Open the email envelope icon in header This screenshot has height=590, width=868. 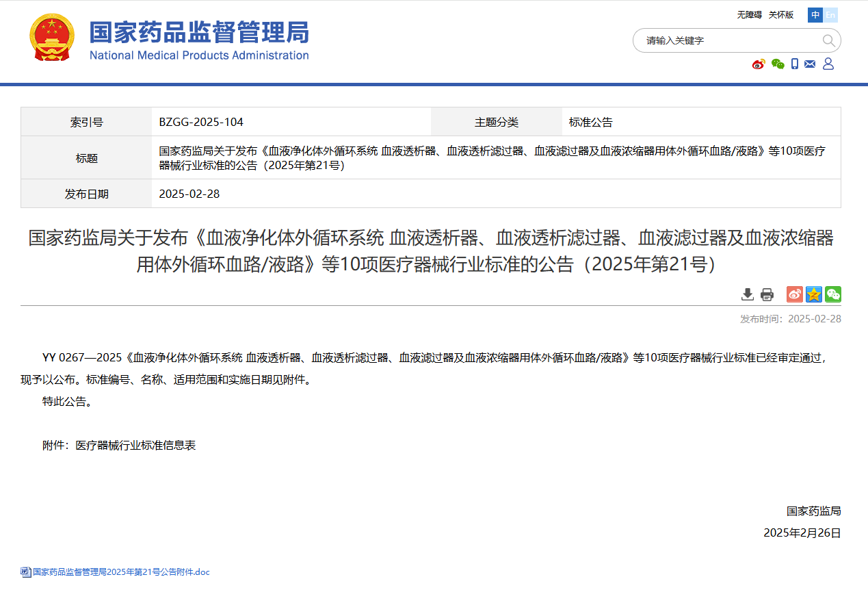pos(810,64)
